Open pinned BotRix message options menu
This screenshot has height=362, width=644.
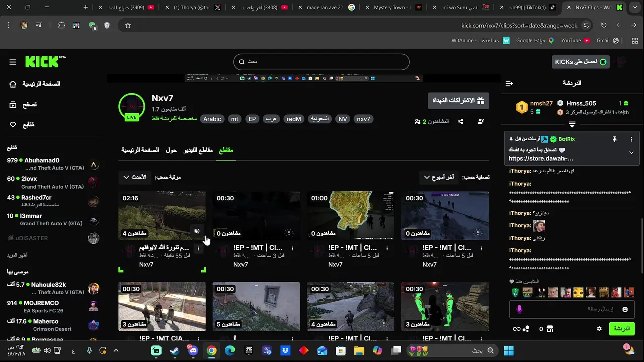click(631, 139)
